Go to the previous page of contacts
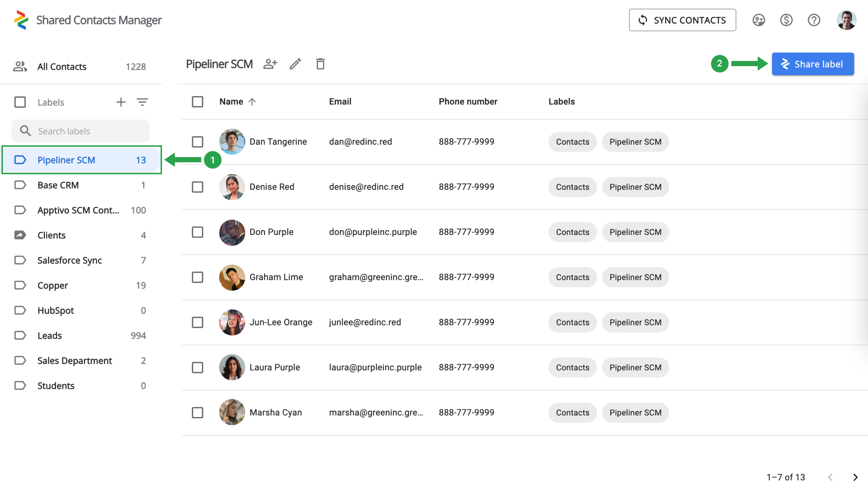Image resolution: width=868 pixels, height=488 pixels. tap(830, 477)
